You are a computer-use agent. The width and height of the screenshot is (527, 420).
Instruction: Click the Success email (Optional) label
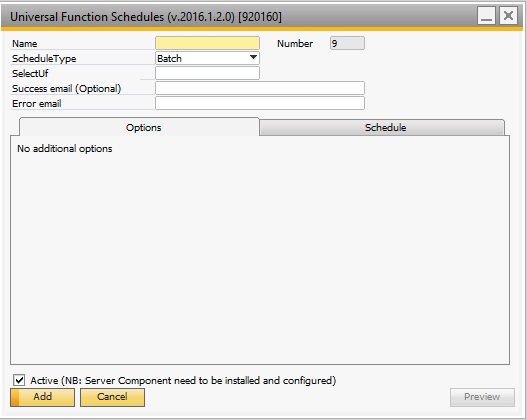pos(67,89)
